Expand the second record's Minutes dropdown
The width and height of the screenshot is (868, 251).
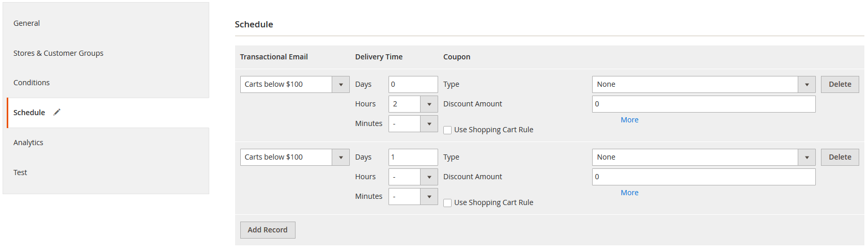429,197
